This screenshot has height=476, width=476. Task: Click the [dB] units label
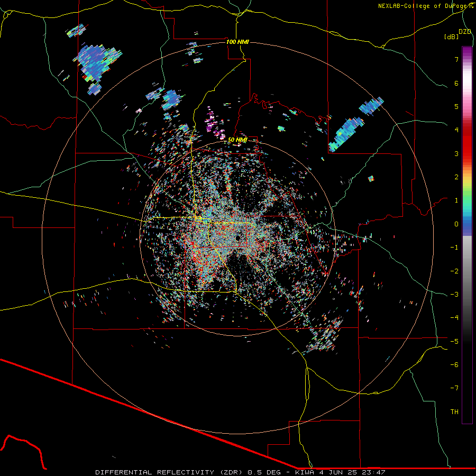point(451,36)
